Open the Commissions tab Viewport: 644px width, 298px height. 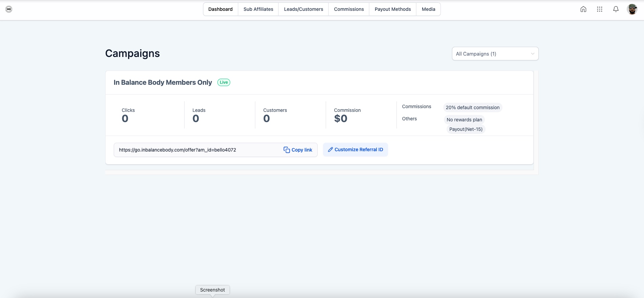(x=349, y=9)
